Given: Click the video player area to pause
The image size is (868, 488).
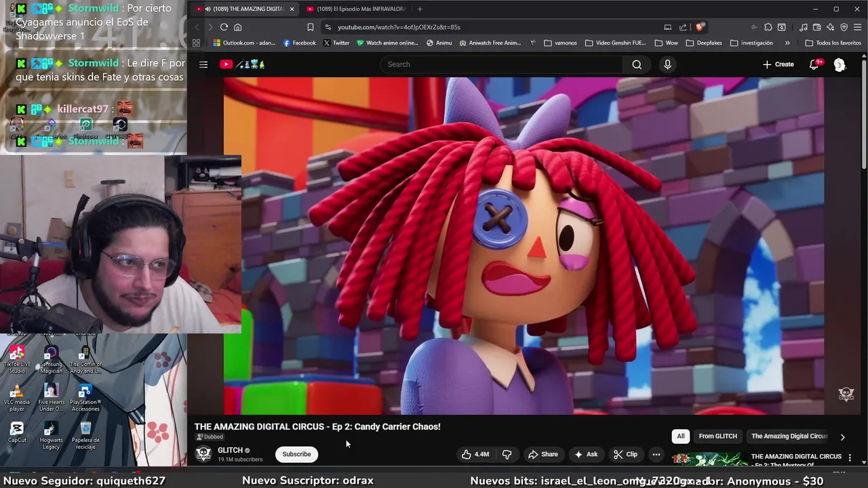Looking at the screenshot, I should click(x=524, y=245).
